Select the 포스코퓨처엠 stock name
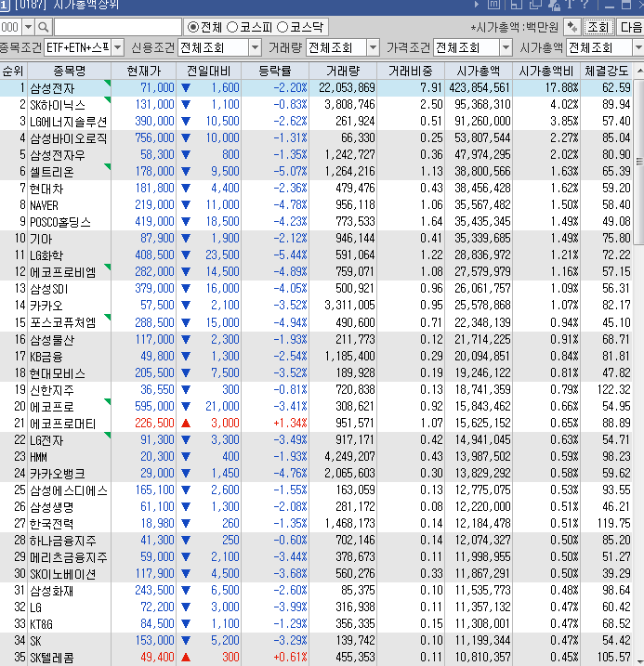 [x=63, y=323]
